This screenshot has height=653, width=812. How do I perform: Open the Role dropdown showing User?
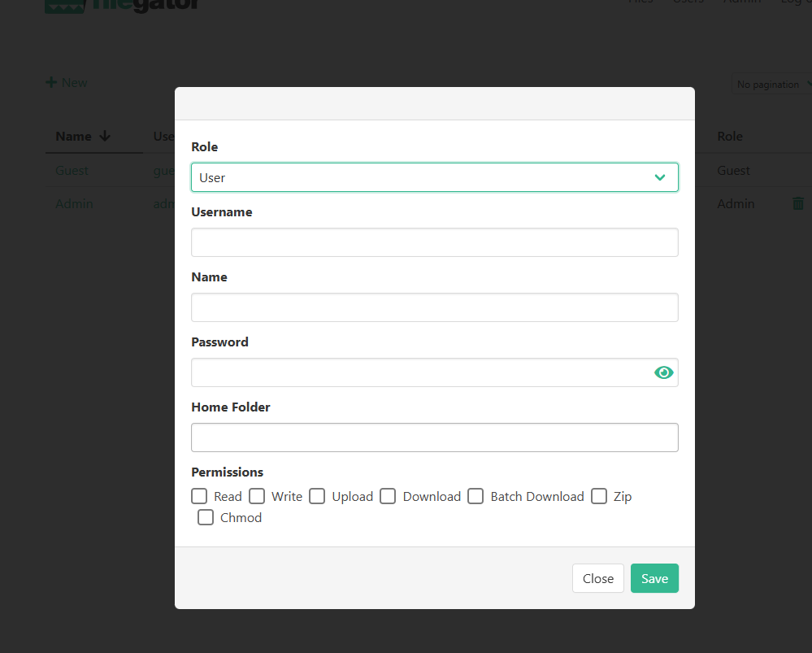[435, 177]
